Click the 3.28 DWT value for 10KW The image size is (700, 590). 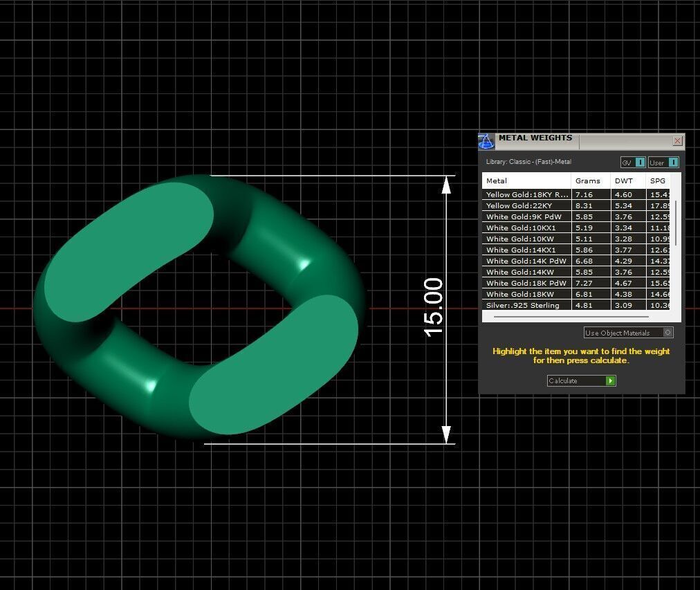pyautogui.click(x=623, y=239)
